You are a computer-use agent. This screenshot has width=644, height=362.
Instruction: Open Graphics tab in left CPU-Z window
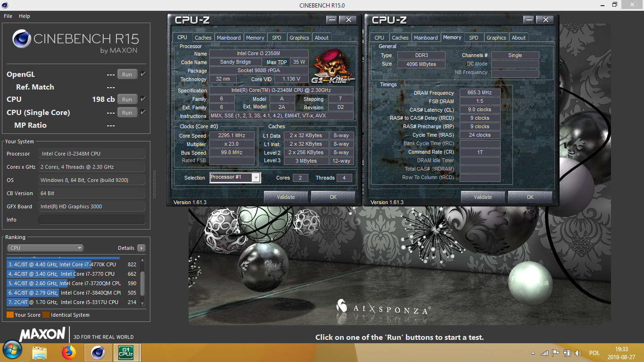tap(299, 38)
